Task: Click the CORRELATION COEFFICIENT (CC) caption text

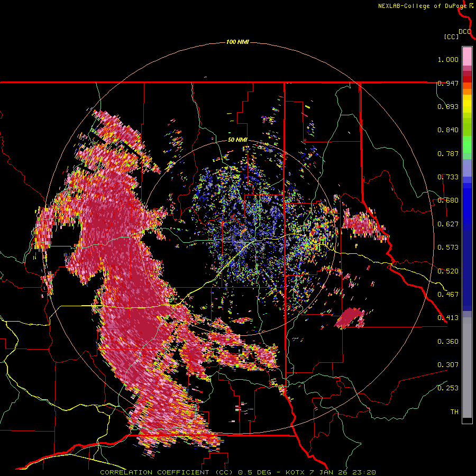Action: tap(167, 472)
